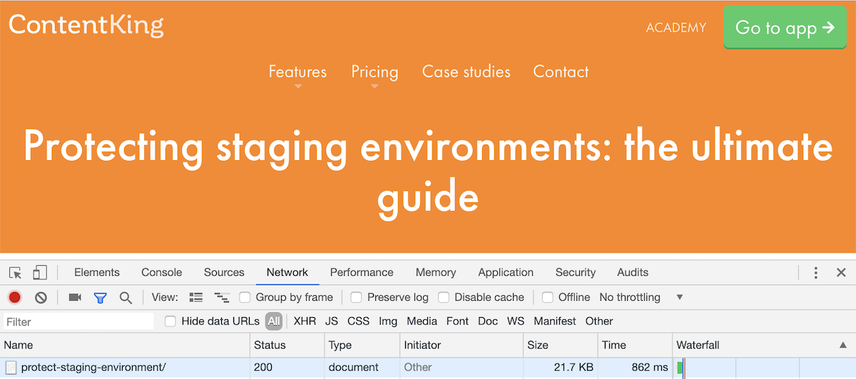This screenshot has width=856, height=379.
Task: Use large request rows view icon
Action: point(196,298)
